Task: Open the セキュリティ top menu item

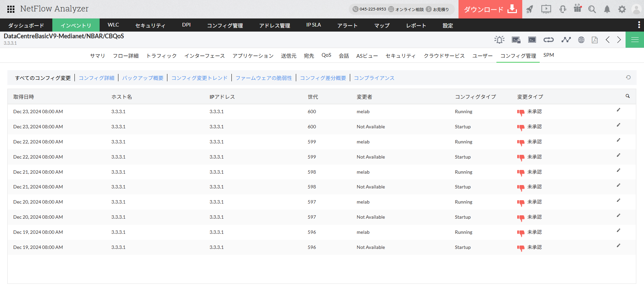Action: click(x=150, y=25)
